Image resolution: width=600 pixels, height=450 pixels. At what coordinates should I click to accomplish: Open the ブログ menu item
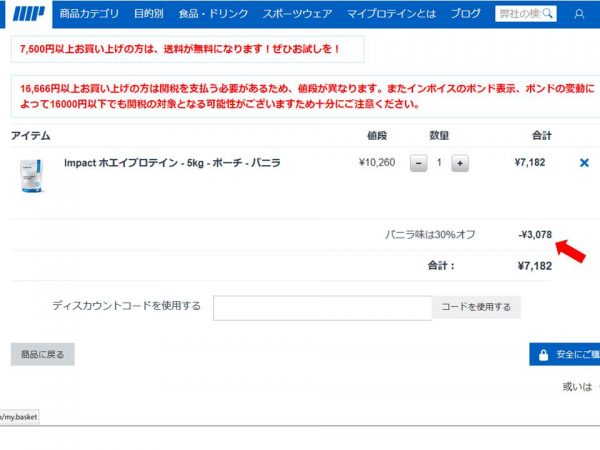[465, 14]
